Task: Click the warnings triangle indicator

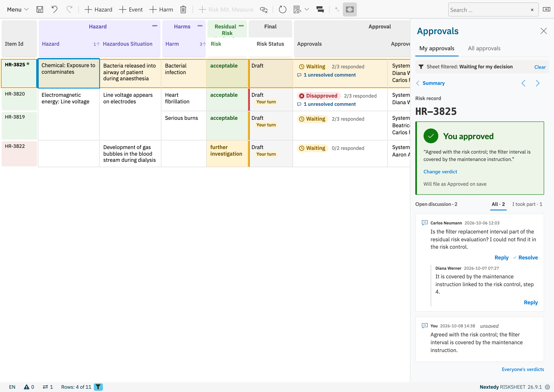Action: coord(29,387)
